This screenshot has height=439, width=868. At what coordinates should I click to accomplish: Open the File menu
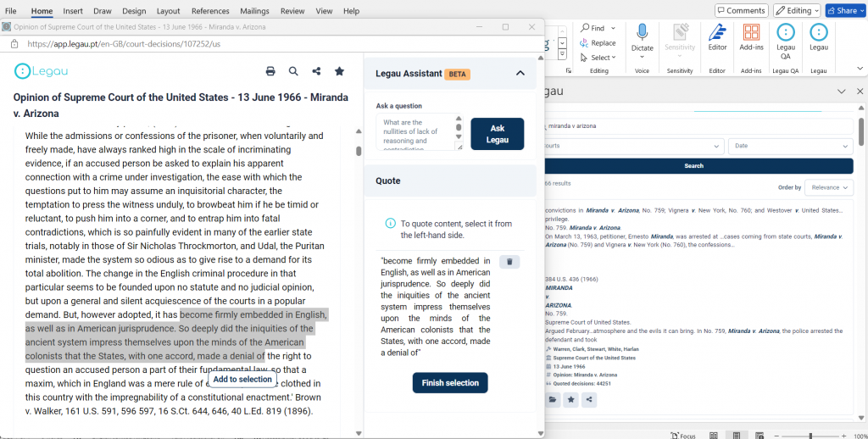click(10, 11)
